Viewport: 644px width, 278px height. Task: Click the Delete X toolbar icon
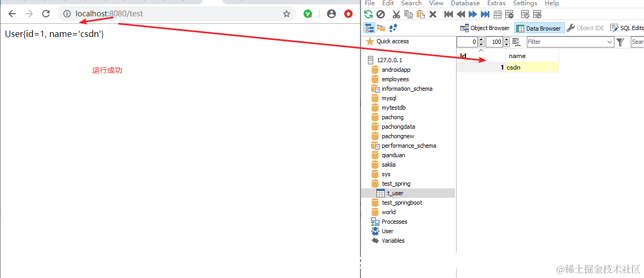pos(433,14)
